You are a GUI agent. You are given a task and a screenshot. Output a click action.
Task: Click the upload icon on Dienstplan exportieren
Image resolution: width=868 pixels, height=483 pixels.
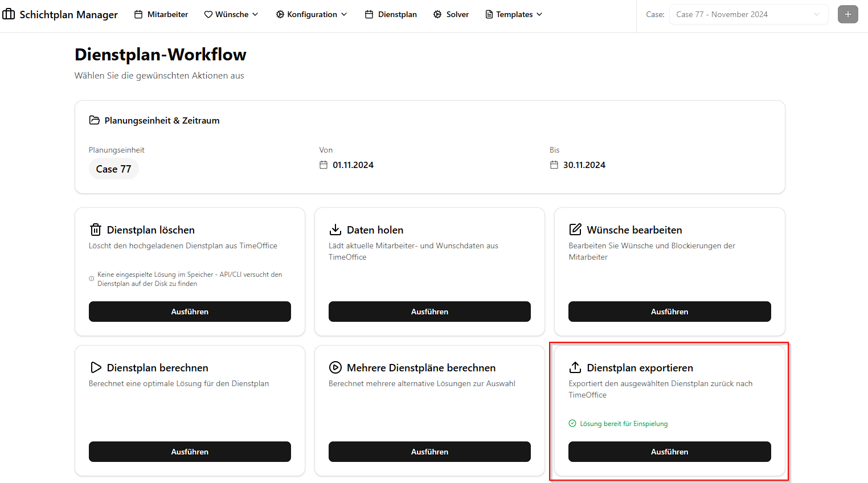pyautogui.click(x=575, y=367)
